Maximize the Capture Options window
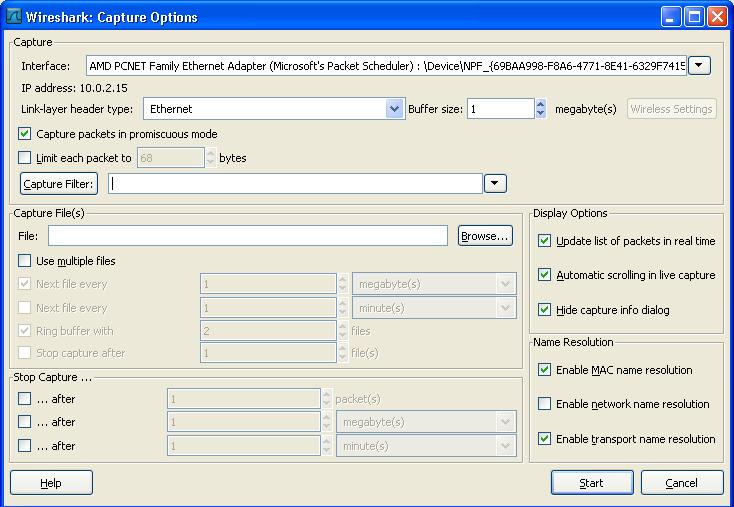Viewport: 734px width, 507px height. 694,17
